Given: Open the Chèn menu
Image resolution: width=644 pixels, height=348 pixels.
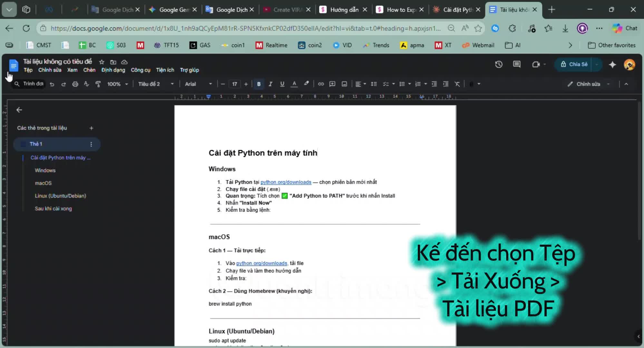Looking at the screenshot, I should click(89, 70).
